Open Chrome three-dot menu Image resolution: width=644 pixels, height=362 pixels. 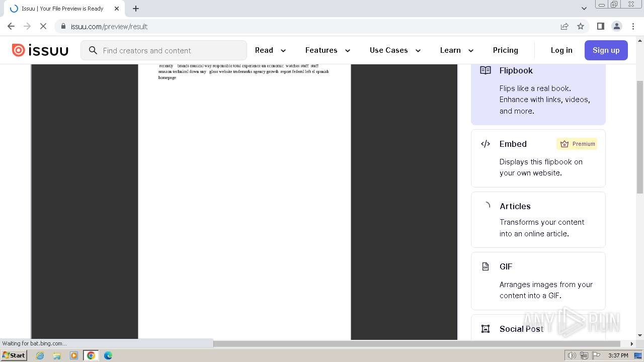[633, 26]
